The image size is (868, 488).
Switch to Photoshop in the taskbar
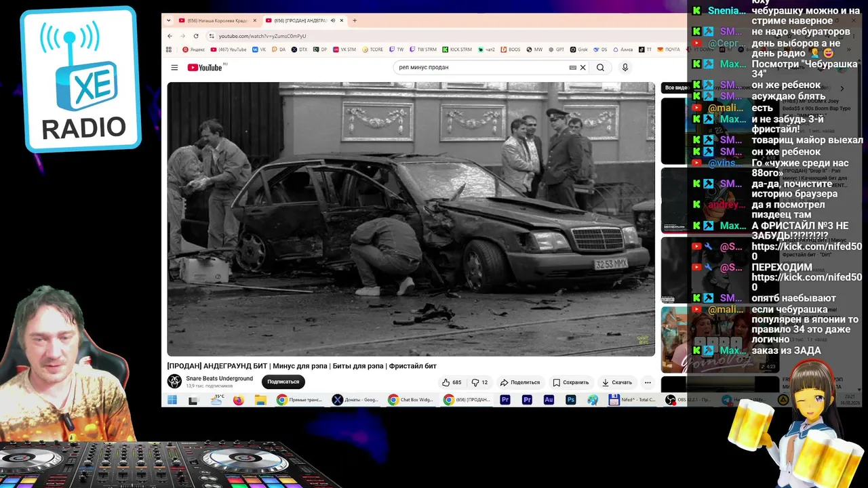tap(571, 400)
